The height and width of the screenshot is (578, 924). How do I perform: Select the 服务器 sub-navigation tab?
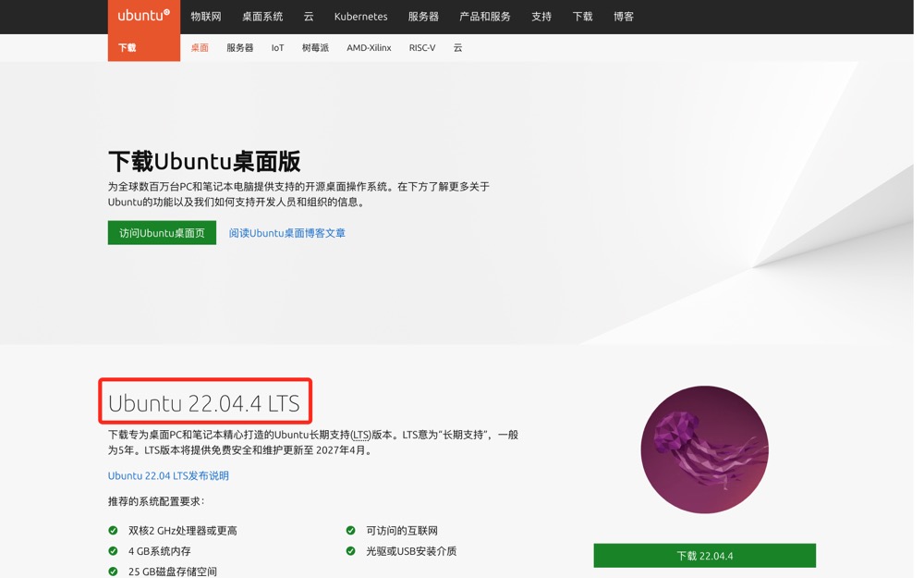click(x=240, y=48)
